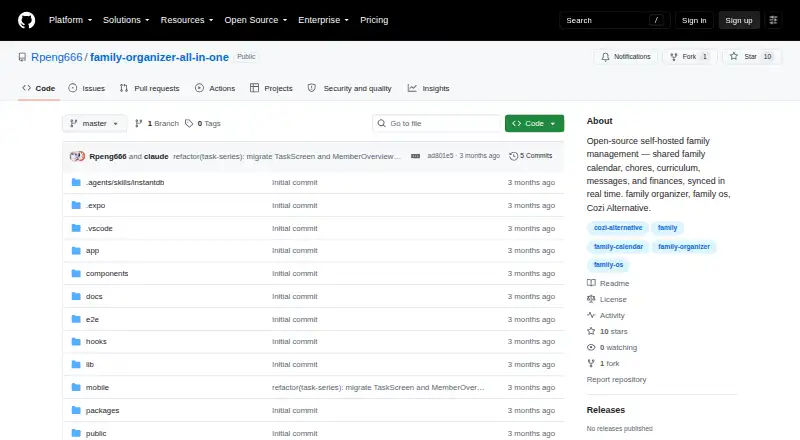Open the 0 Tags link
Viewport: 800px width, 440px height.
tap(203, 124)
